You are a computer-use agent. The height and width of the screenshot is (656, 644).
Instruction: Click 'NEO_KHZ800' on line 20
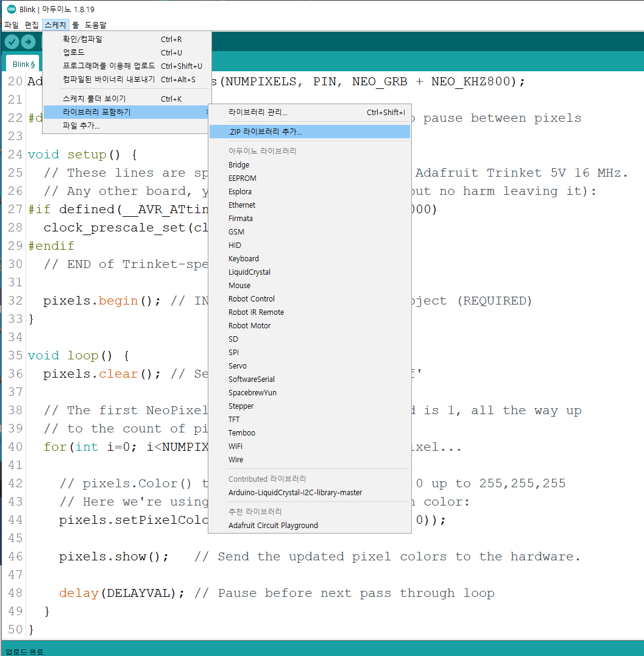pyautogui.click(x=471, y=81)
